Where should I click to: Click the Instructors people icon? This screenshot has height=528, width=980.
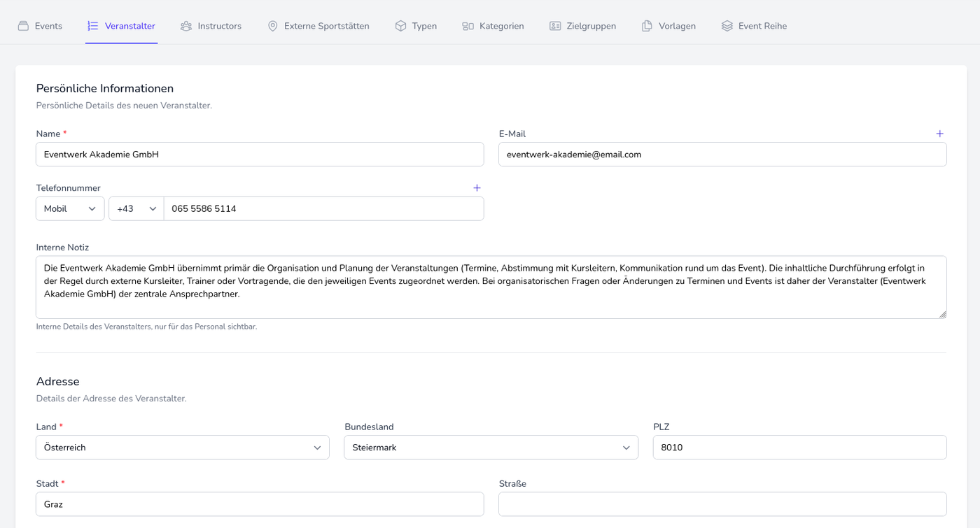(x=186, y=26)
